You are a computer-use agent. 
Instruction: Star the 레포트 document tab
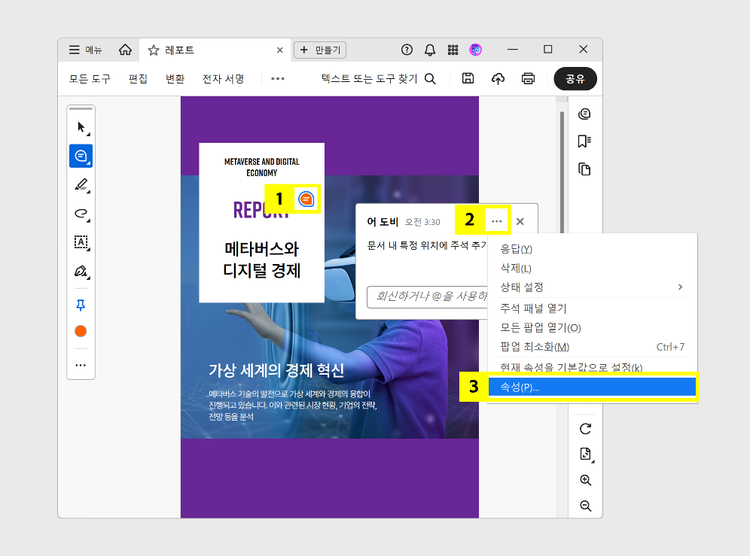pos(154,50)
